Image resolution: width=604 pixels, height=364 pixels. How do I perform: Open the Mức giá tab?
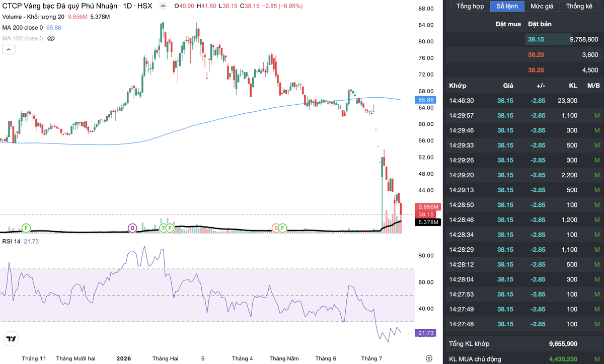[x=542, y=6]
